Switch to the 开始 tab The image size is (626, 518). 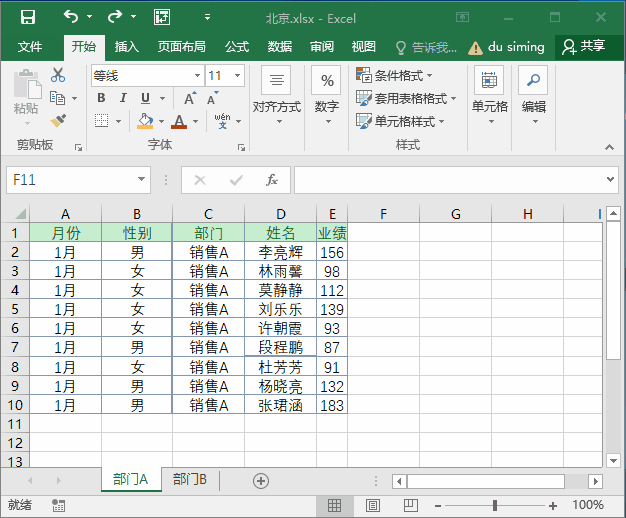click(84, 47)
